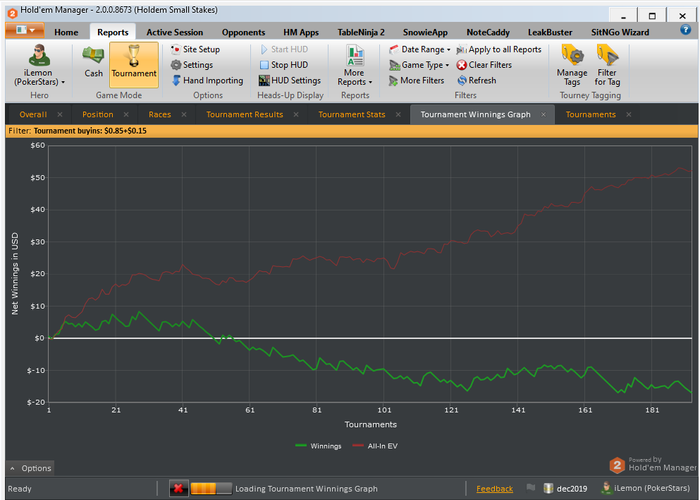Close the Position report tab
The image size is (700, 500).
click(126, 115)
